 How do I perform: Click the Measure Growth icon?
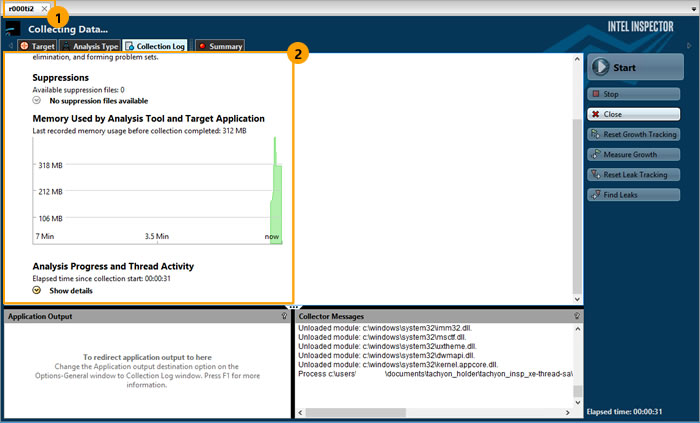click(596, 154)
